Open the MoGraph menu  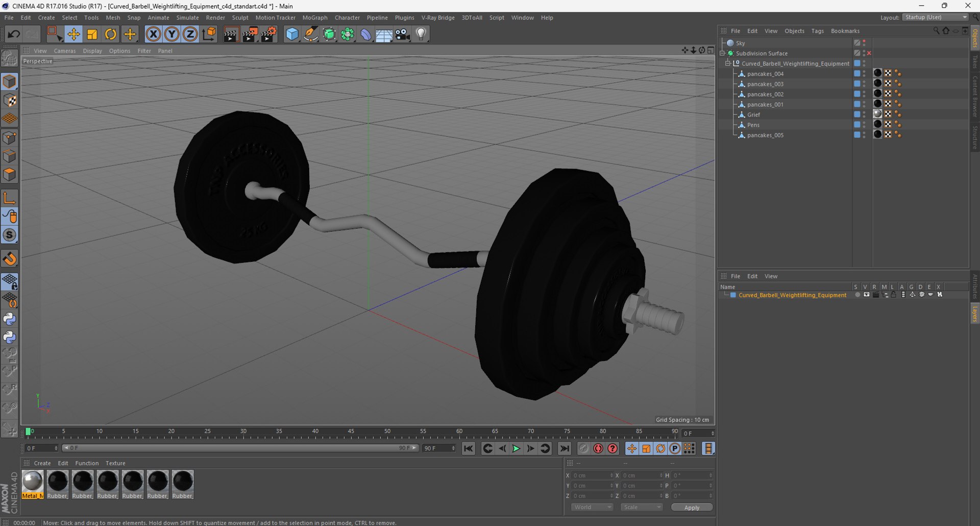pyautogui.click(x=315, y=17)
